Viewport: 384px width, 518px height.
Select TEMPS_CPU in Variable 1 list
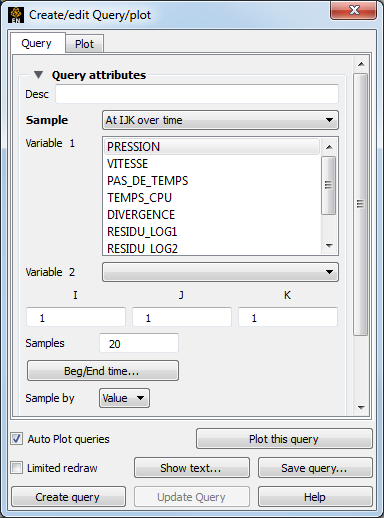(212, 198)
